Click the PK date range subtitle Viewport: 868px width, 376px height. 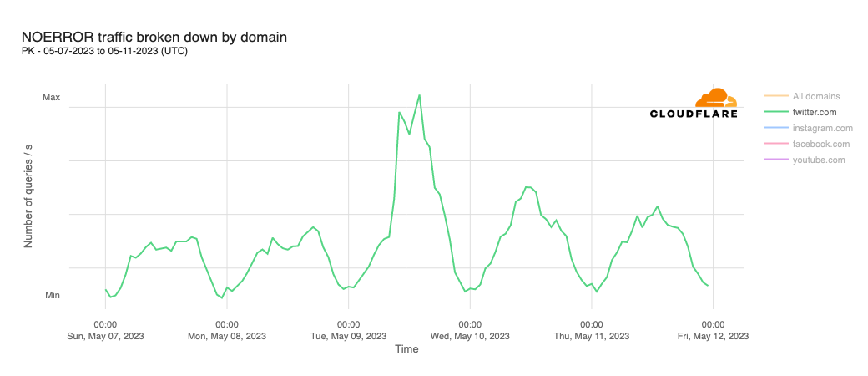pyautogui.click(x=104, y=51)
